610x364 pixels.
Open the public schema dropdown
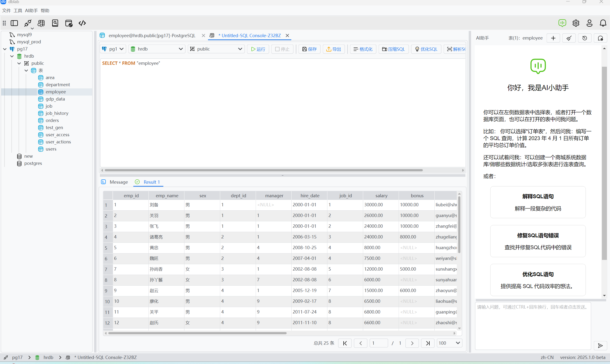pyautogui.click(x=216, y=49)
